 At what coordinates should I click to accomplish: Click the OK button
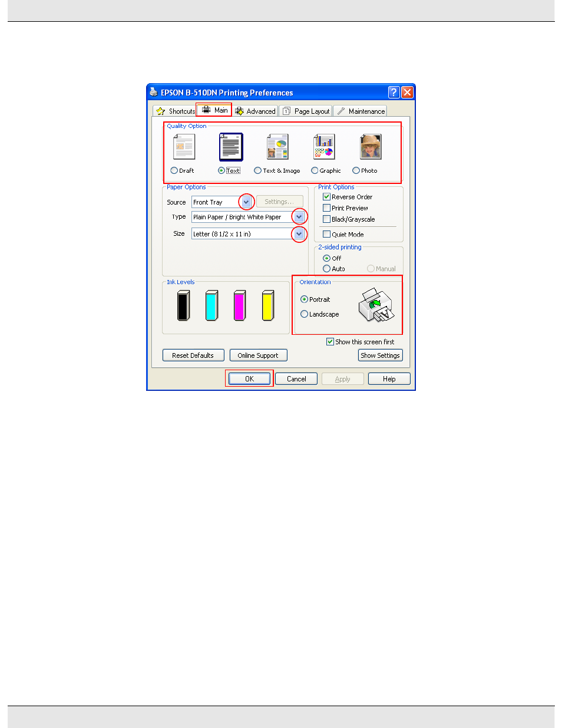coord(249,379)
